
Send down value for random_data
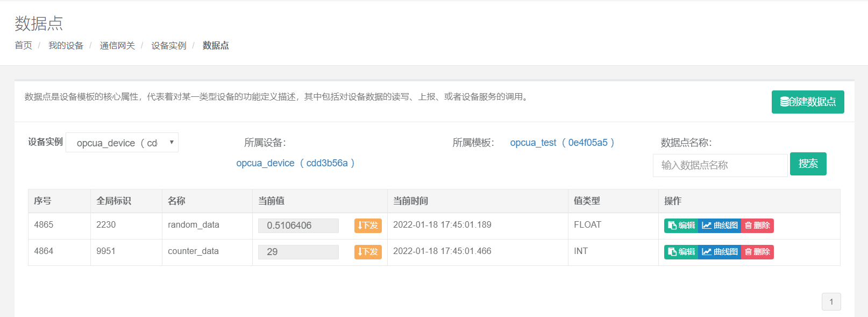pos(368,226)
